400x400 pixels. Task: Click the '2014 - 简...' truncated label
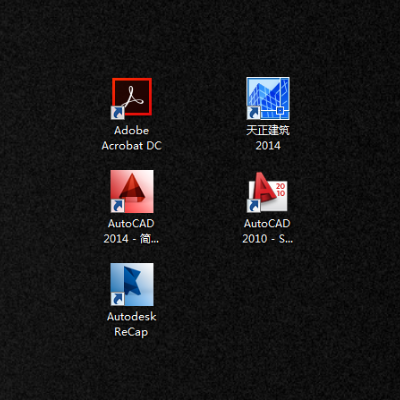(131, 239)
